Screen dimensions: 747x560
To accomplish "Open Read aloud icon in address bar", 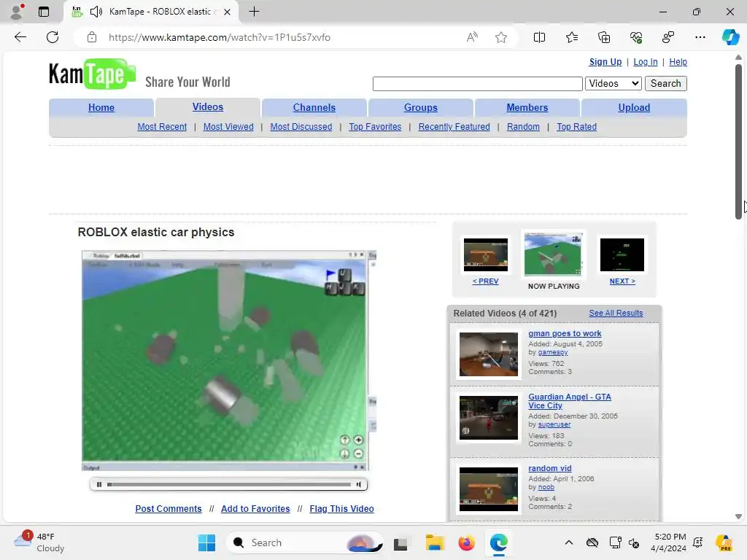I will (472, 37).
